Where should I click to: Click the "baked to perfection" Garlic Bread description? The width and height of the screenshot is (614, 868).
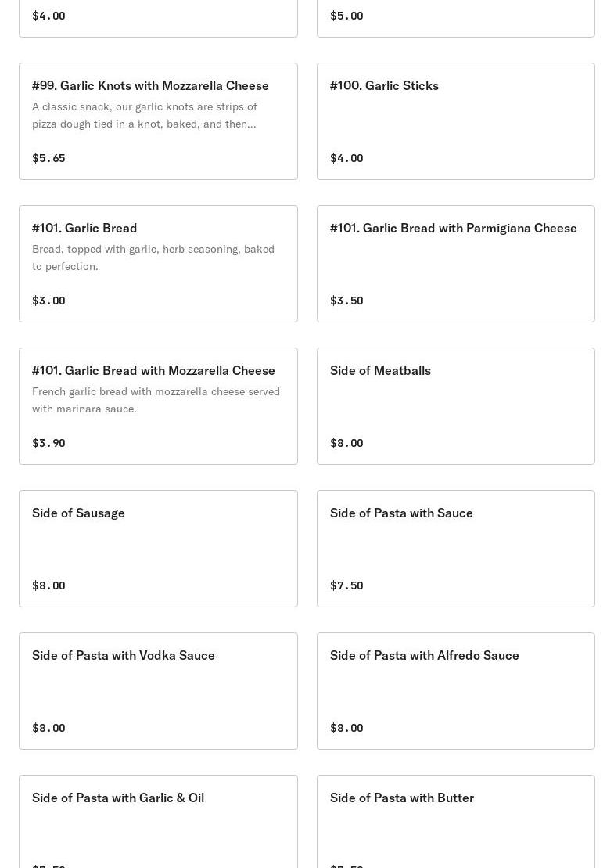(x=153, y=258)
